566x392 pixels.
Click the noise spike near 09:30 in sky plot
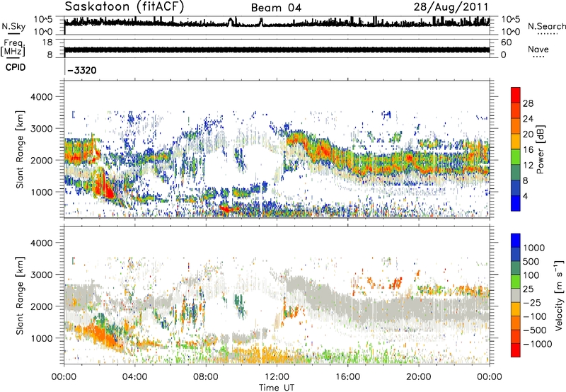point(231,21)
